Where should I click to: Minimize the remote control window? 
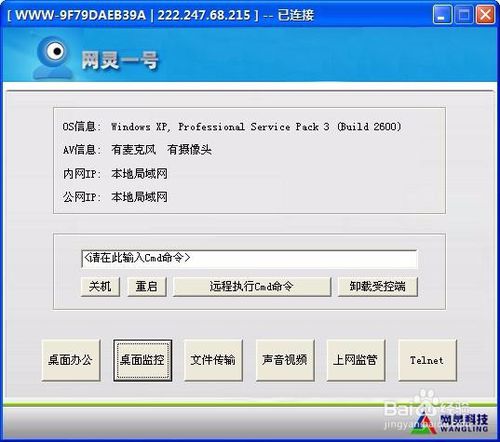442,15
